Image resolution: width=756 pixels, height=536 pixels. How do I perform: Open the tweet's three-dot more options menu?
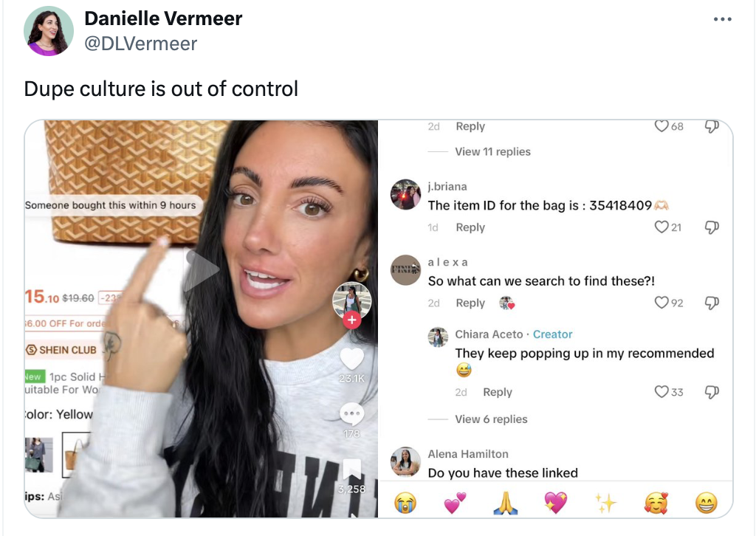(x=722, y=19)
